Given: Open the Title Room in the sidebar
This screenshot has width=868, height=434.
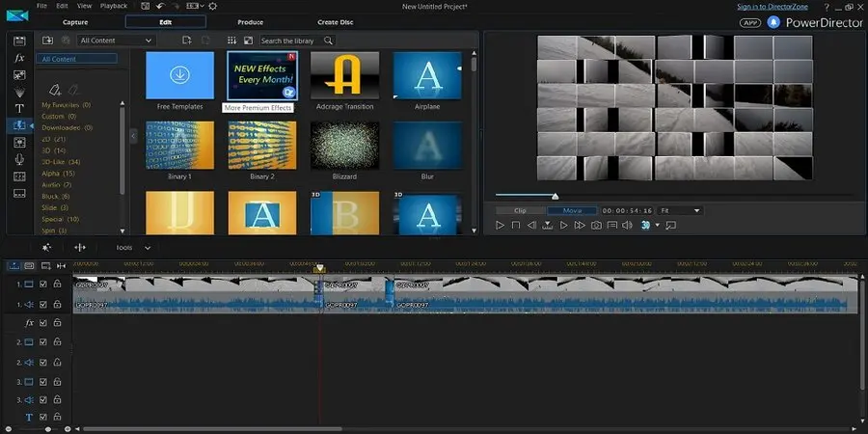Looking at the screenshot, I should (x=18, y=108).
